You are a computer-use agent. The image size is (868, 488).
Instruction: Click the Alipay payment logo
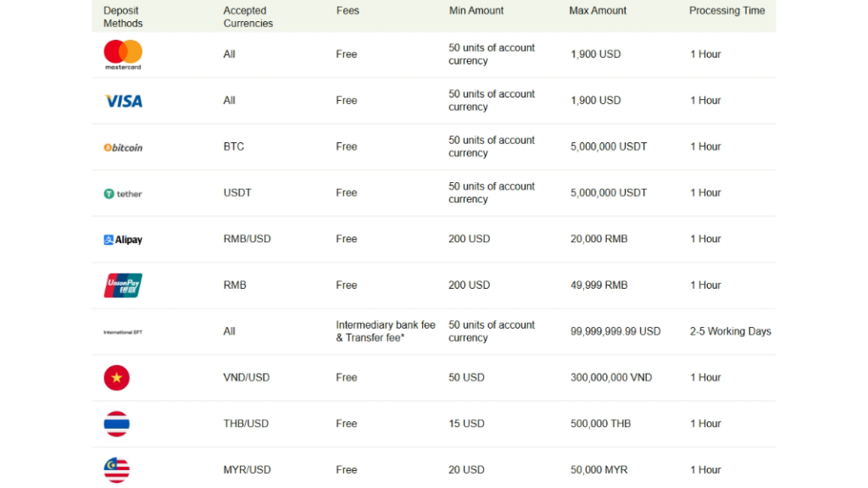coord(123,240)
